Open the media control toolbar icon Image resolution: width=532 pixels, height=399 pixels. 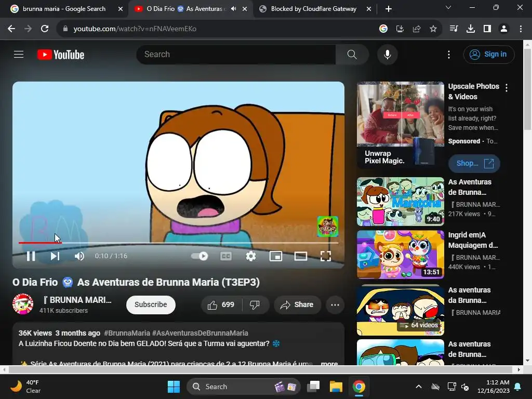pyautogui.click(x=454, y=29)
